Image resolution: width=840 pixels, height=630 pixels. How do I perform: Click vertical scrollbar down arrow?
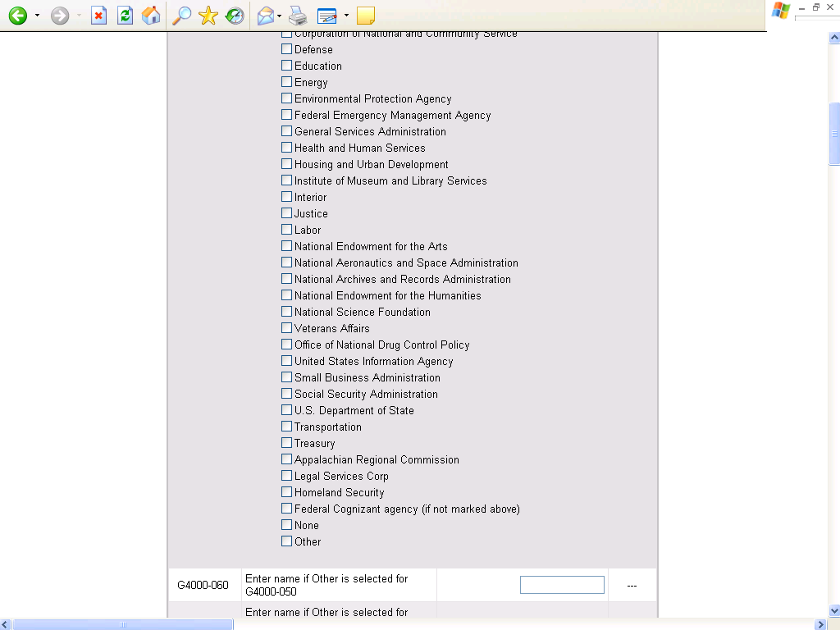(834, 610)
